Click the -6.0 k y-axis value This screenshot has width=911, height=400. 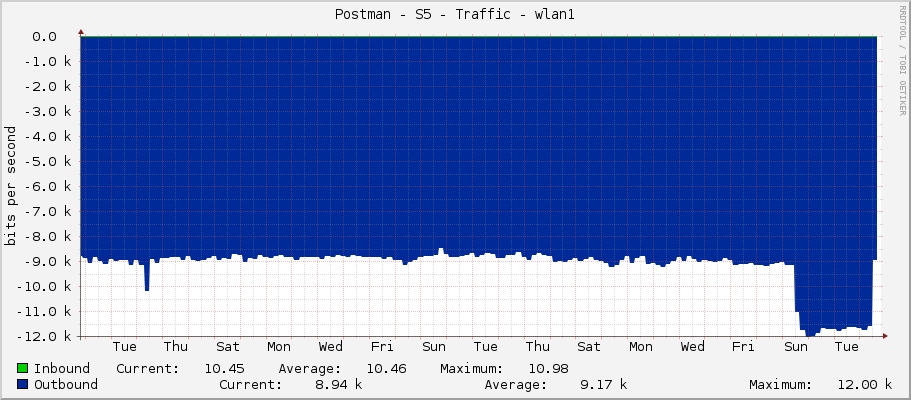coord(48,187)
